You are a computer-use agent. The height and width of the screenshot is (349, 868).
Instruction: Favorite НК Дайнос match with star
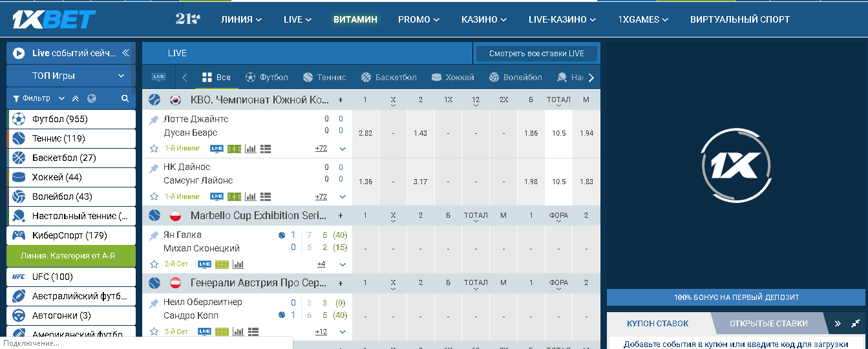tap(154, 196)
